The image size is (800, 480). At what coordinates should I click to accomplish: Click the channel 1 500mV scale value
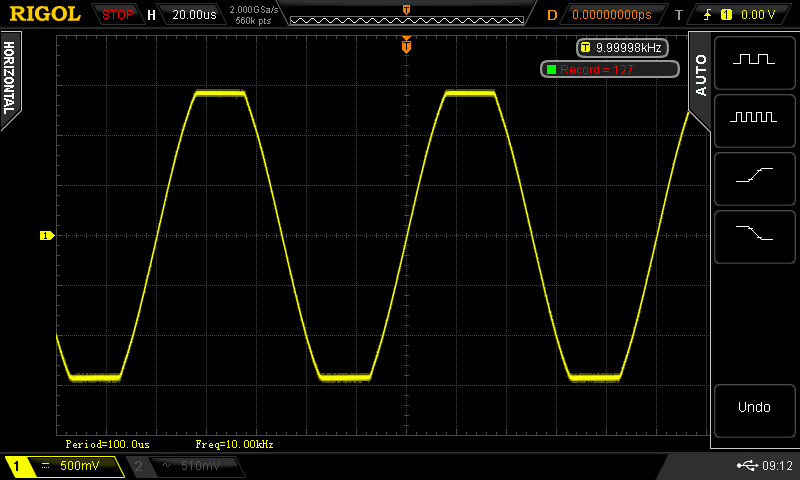coord(80,466)
